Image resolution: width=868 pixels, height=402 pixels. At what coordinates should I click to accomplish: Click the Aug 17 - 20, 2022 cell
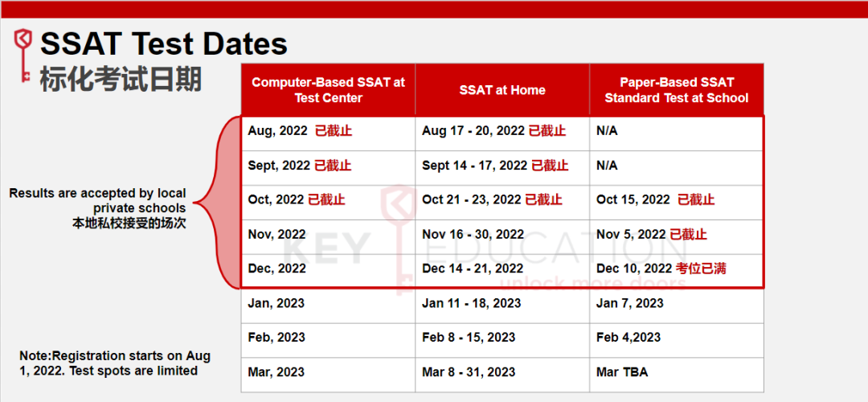pos(493,131)
